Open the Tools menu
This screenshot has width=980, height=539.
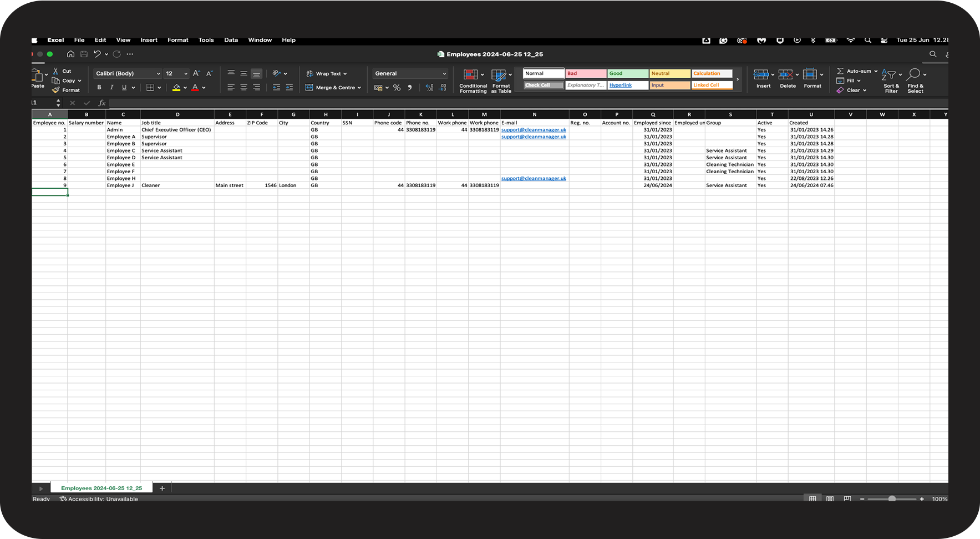coord(206,40)
